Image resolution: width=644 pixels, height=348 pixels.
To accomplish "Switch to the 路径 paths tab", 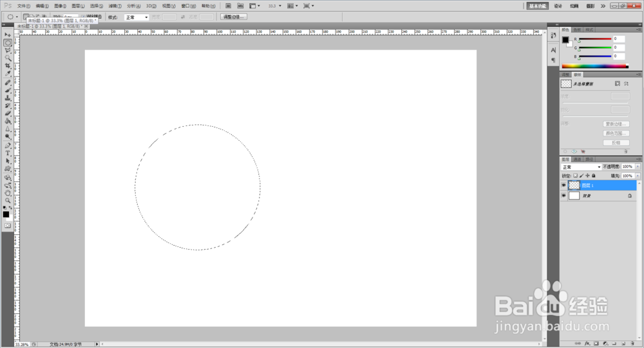I will coord(589,160).
